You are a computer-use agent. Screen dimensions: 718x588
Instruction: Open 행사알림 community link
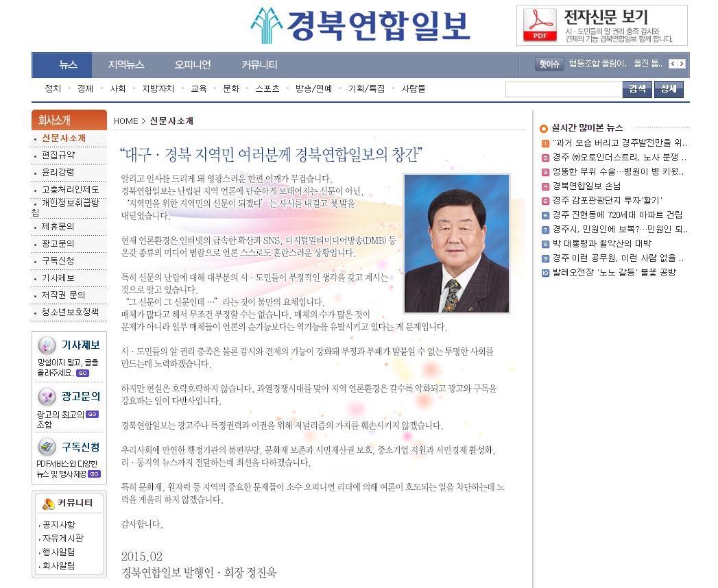click(x=58, y=552)
